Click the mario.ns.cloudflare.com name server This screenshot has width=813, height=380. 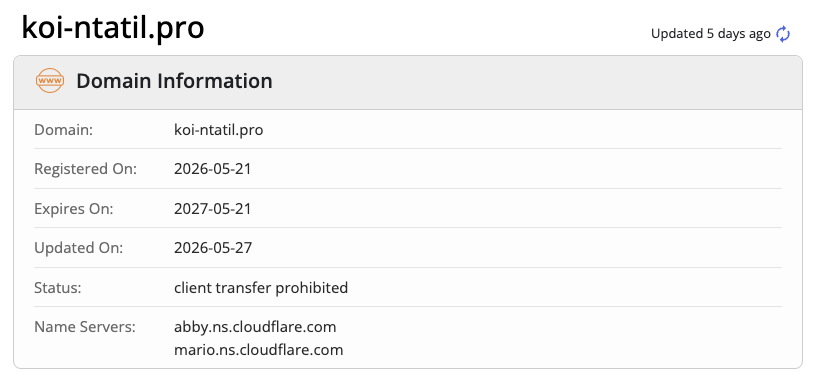click(259, 350)
